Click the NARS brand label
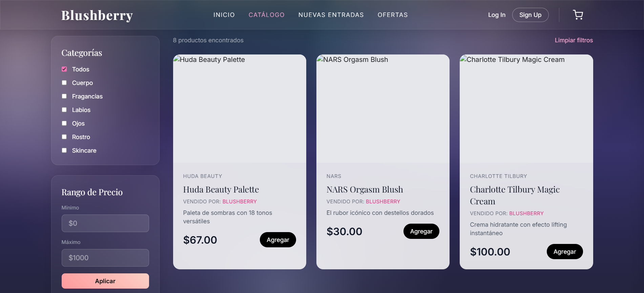The height and width of the screenshot is (293, 644). click(x=334, y=176)
